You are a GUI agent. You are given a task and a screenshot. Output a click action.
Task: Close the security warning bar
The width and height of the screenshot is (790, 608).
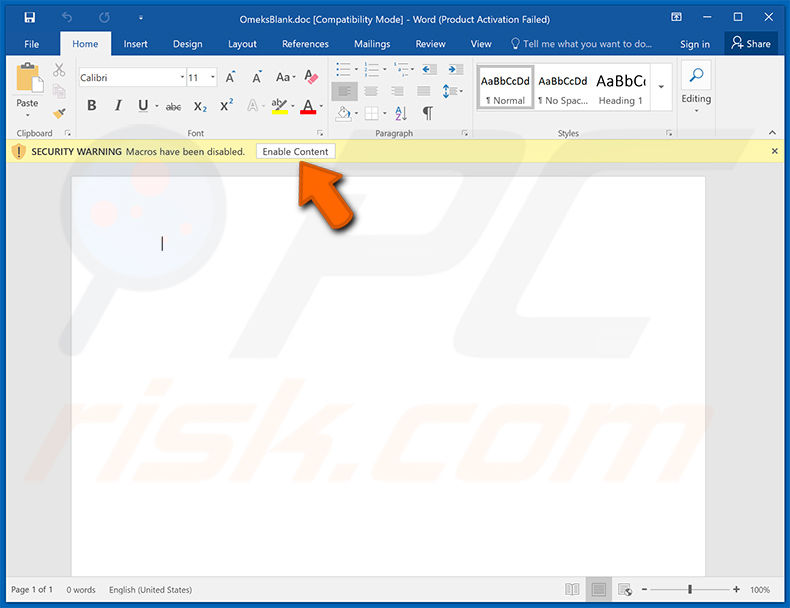coord(774,151)
